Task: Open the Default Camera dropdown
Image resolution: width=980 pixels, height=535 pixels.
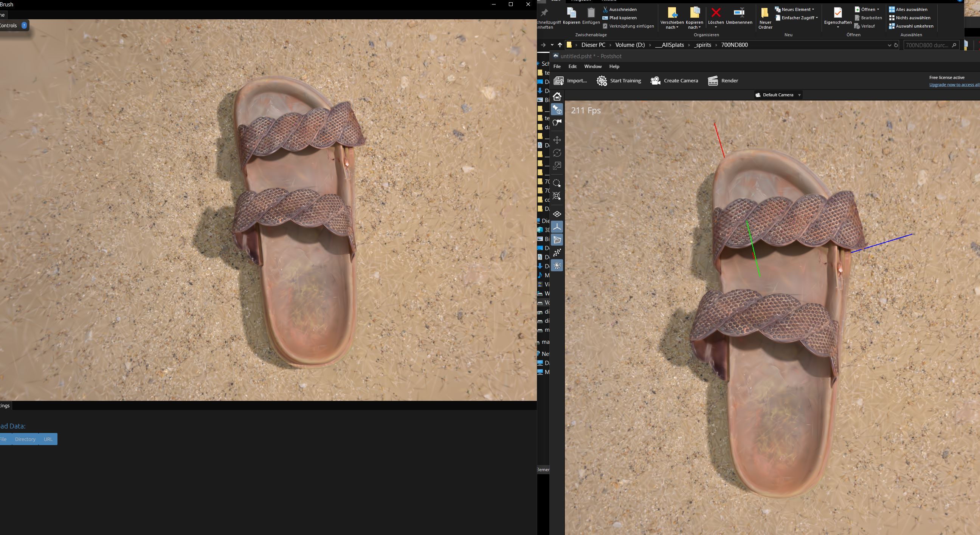Action: (778, 95)
